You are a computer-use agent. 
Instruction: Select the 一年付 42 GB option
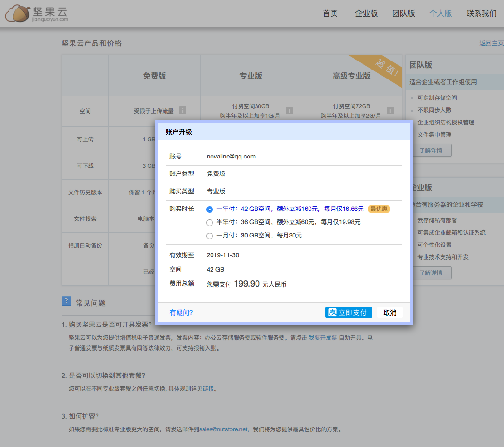click(210, 210)
